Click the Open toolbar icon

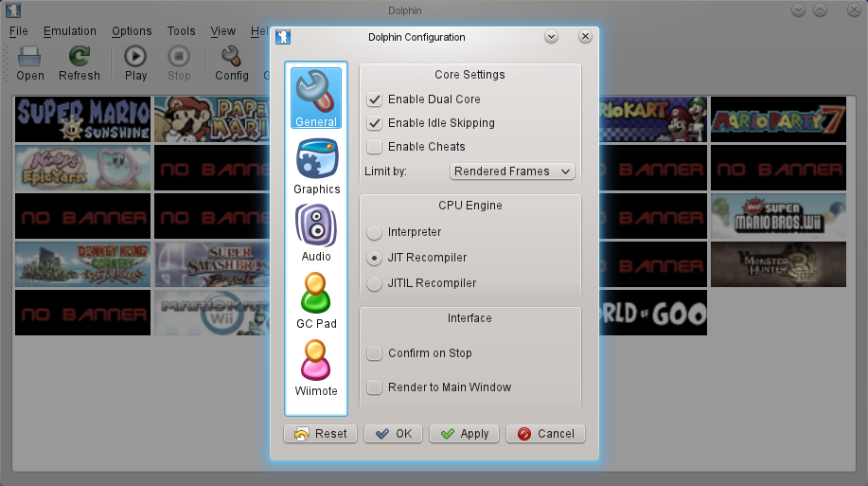tap(30, 58)
